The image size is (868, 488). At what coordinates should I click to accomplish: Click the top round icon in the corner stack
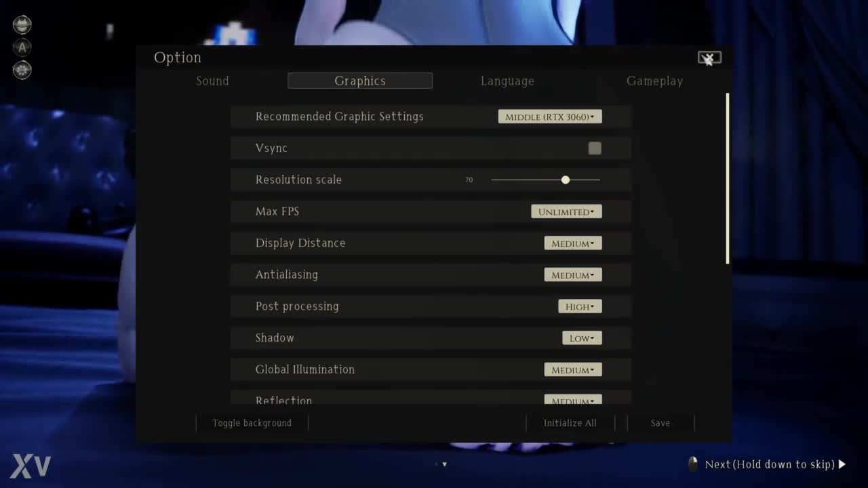click(x=22, y=25)
